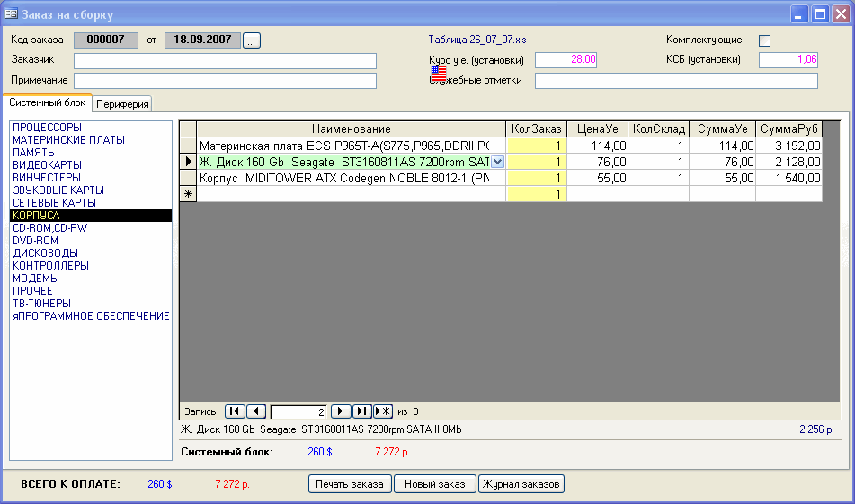855x504 pixels.
Task: Click Новый заказ button
Action: click(x=434, y=484)
